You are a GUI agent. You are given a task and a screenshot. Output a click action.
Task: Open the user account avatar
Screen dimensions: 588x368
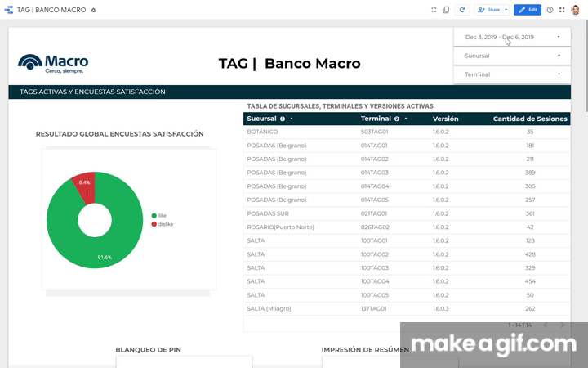[575, 10]
